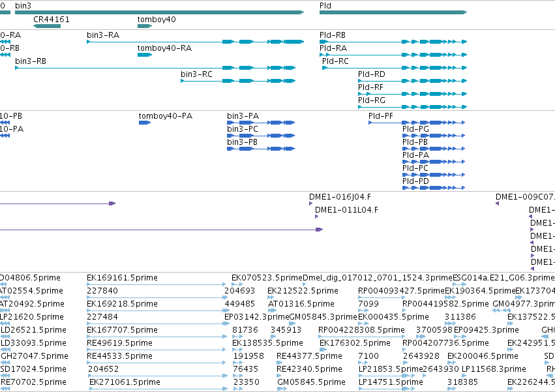Click the Pld-PD protein label

tap(415, 182)
